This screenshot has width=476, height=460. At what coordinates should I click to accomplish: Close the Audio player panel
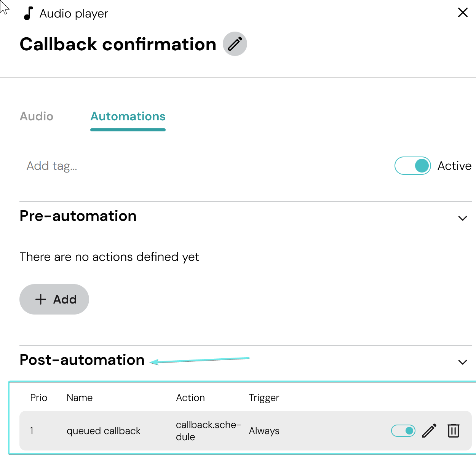point(463,13)
